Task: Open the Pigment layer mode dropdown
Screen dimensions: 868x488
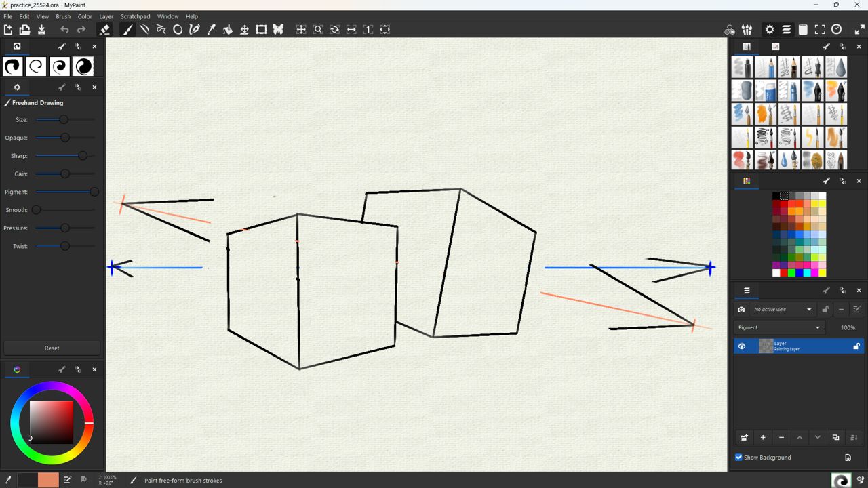Action: coord(778,327)
